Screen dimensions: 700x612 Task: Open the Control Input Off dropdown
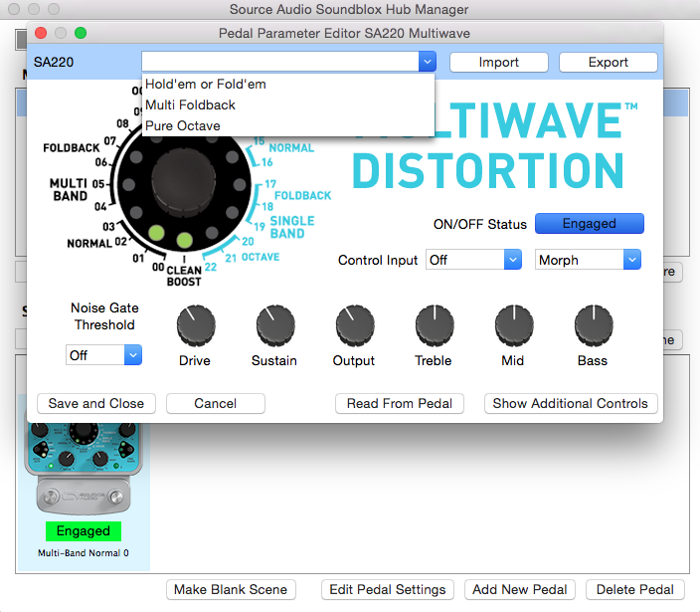pyautogui.click(x=473, y=260)
